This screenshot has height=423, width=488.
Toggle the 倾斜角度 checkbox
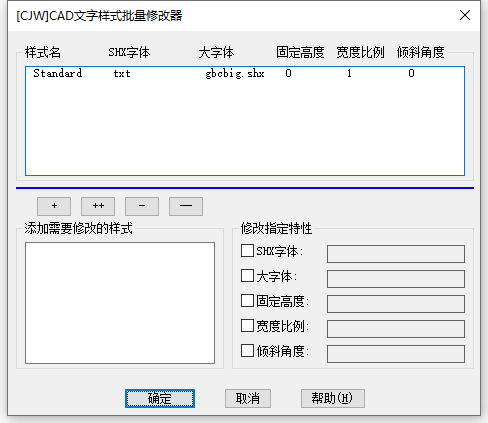(247, 351)
